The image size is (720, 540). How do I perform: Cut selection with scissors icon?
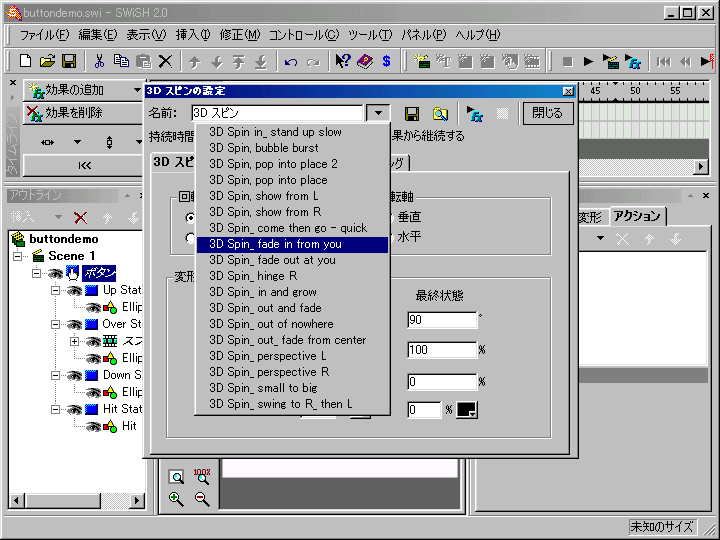(99, 61)
